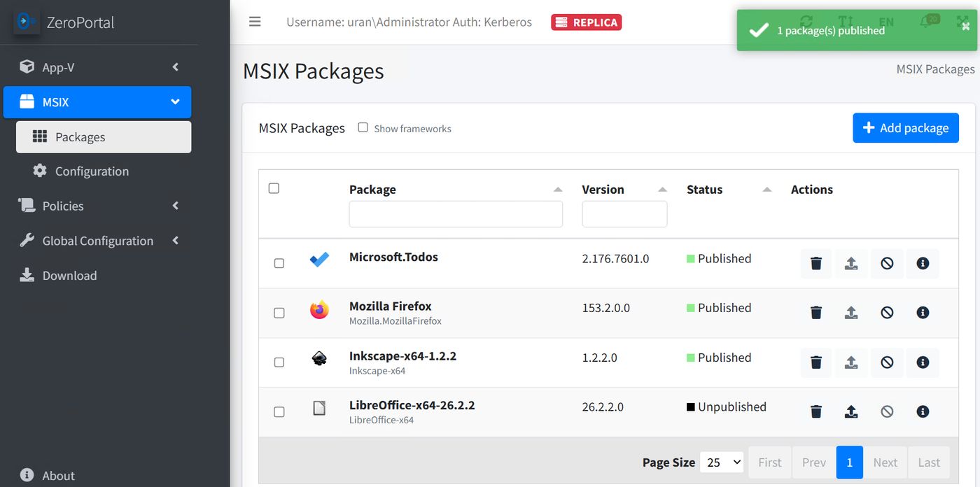Click the Microsoft.Todos checkmark app icon
The width and height of the screenshot is (980, 487).
pyautogui.click(x=319, y=260)
